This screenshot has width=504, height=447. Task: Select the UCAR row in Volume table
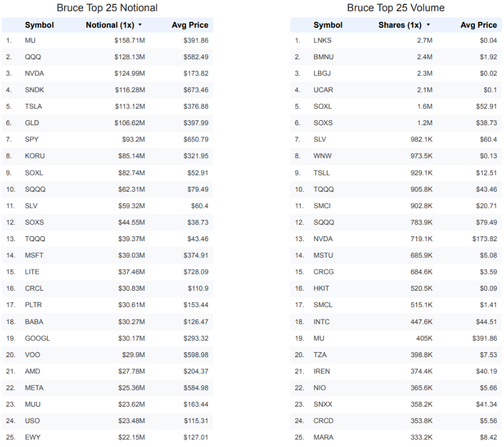coord(396,90)
